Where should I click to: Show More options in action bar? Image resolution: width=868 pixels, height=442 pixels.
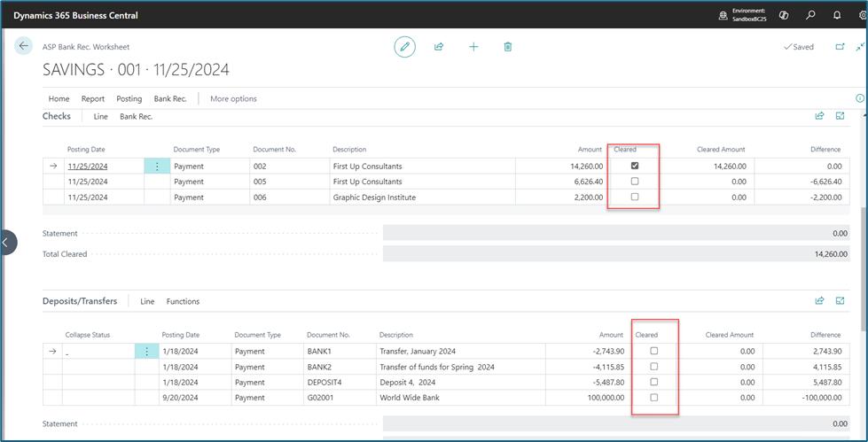tap(233, 99)
